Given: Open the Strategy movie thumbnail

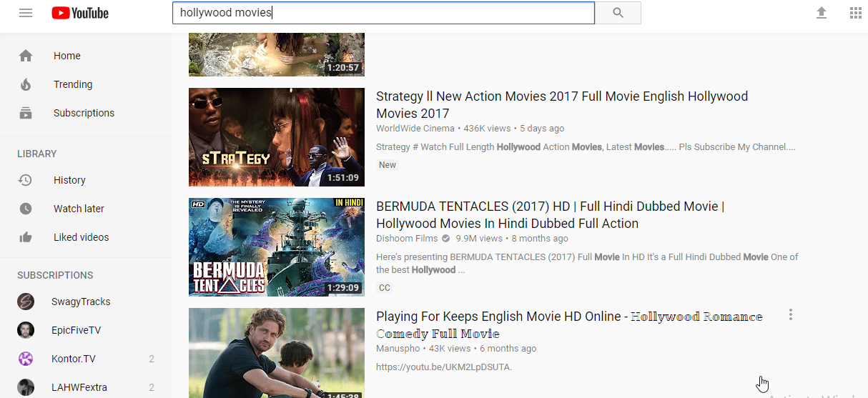Looking at the screenshot, I should (277, 137).
